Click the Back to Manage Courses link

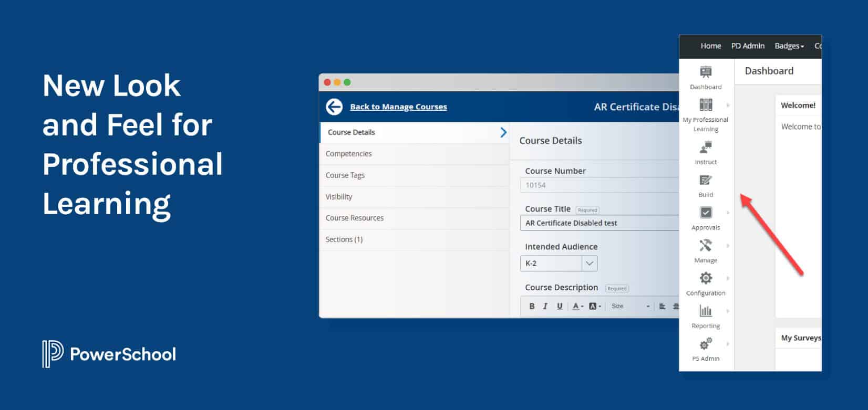[x=398, y=107]
